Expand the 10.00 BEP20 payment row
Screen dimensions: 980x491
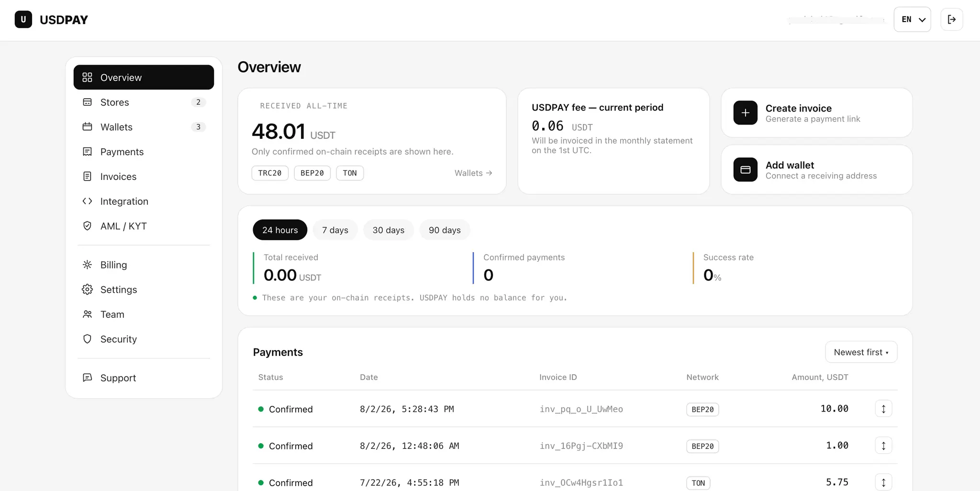883,409
